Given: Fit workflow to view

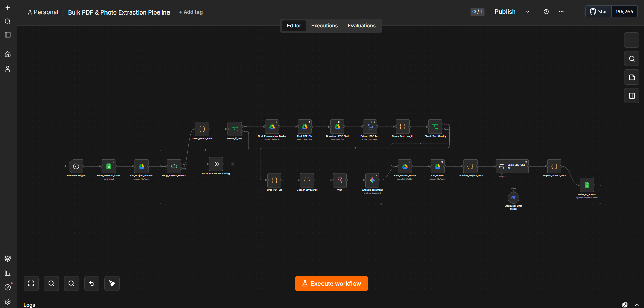Looking at the screenshot, I should (31, 283).
